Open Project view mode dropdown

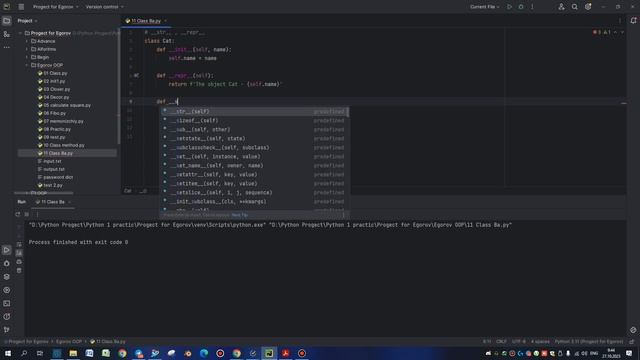click(27, 20)
